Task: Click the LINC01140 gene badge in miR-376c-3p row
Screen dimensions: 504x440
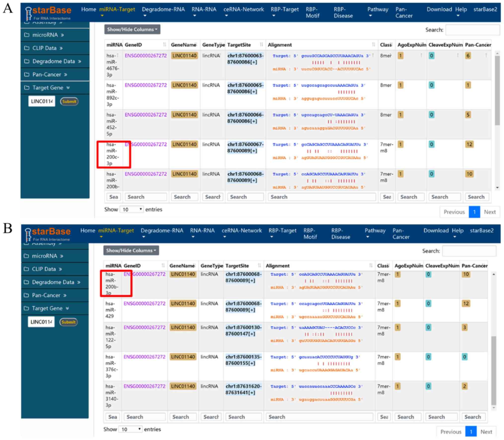Action: click(183, 357)
